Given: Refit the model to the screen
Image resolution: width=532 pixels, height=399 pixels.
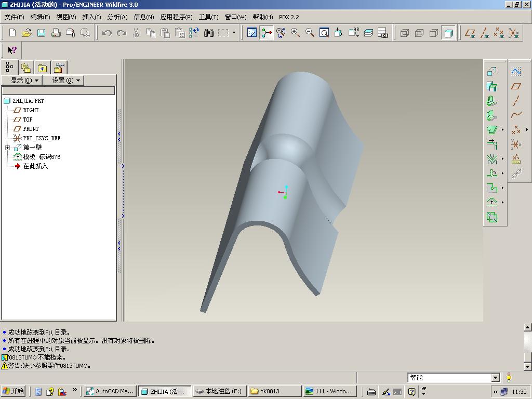Looking at the screenshot, I should (x=324, y=33).
